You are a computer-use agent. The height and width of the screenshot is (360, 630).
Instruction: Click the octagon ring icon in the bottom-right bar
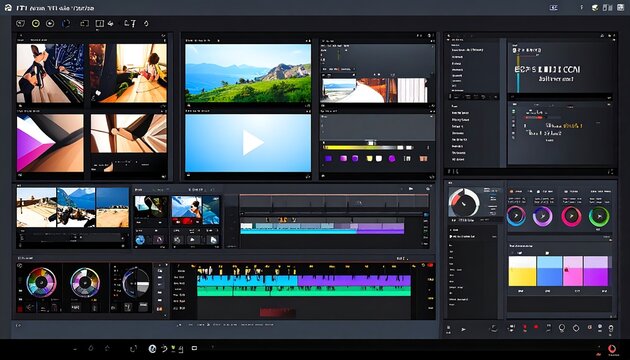coord(576,328)
